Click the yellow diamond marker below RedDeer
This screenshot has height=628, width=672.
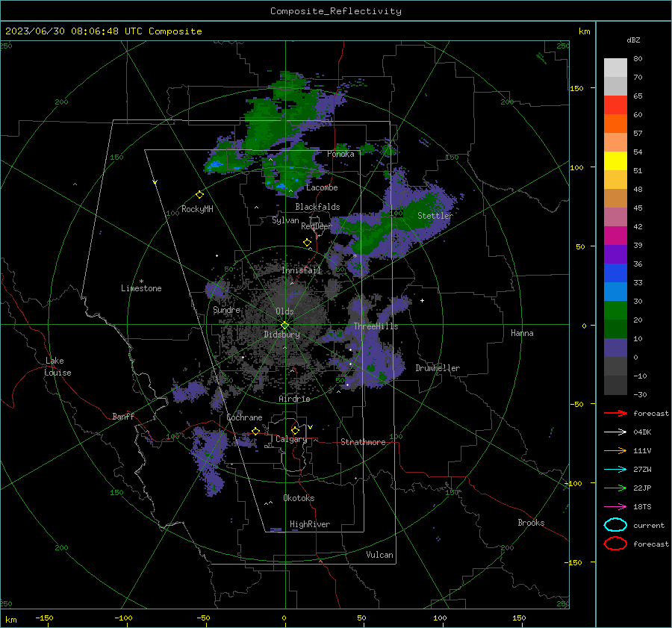click(307, 243)
